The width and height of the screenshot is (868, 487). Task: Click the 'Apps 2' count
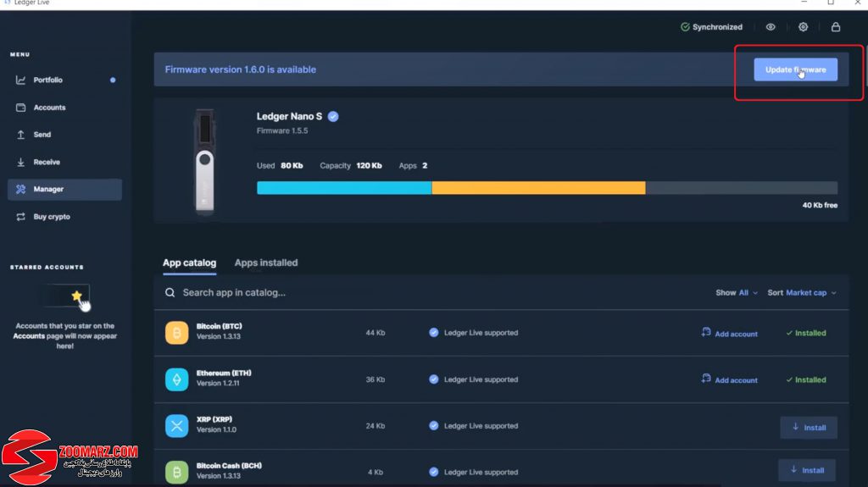click(x=413, y=165)
